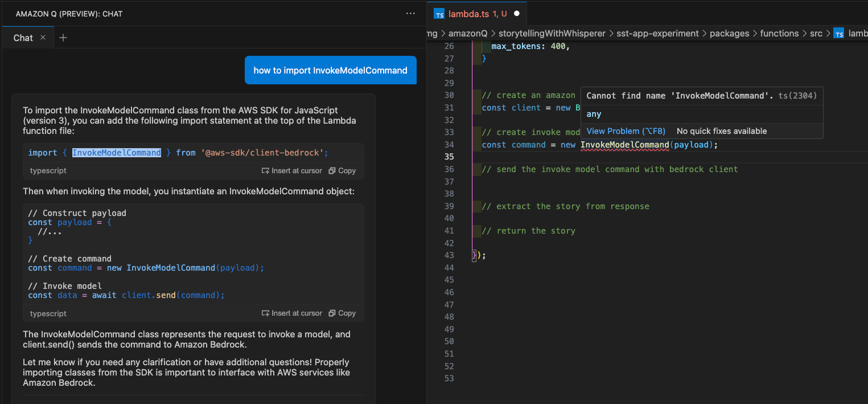Insert payload code block at cursor
The height and width of the screenshot is (404, 868).
tap(291, 313)
